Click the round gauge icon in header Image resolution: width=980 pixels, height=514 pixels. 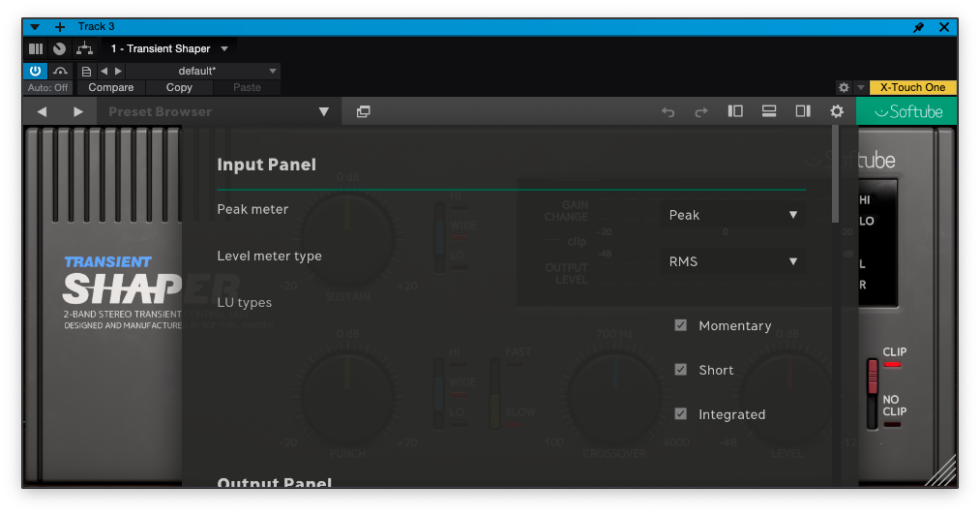59,48
